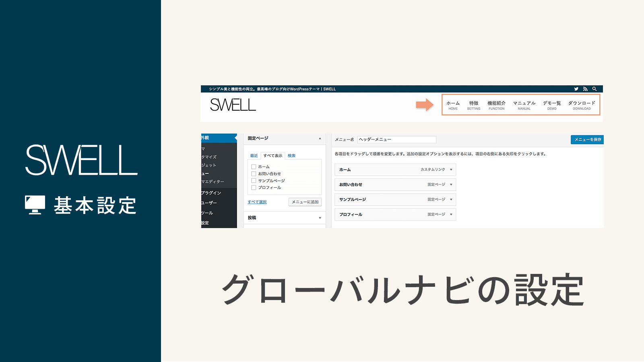Open ツール in the WordPress sidebar
The height and width of the screenshot is (362, 644).
click(219, 213)
